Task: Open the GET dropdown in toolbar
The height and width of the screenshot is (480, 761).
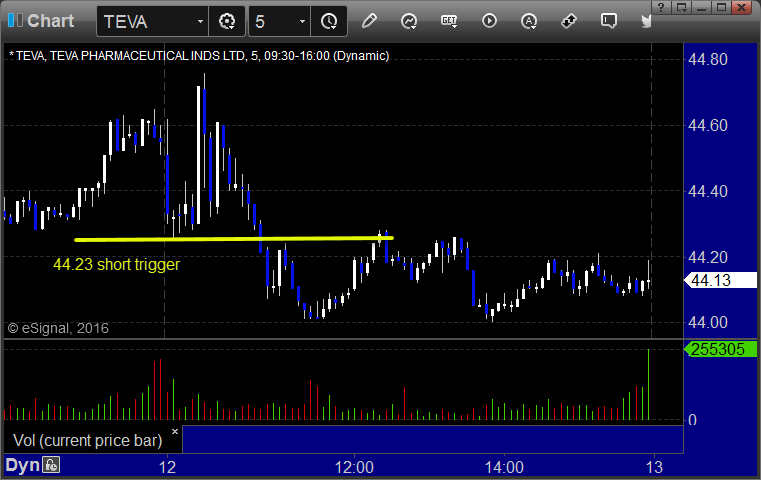Action: click(x=449, y=20)
